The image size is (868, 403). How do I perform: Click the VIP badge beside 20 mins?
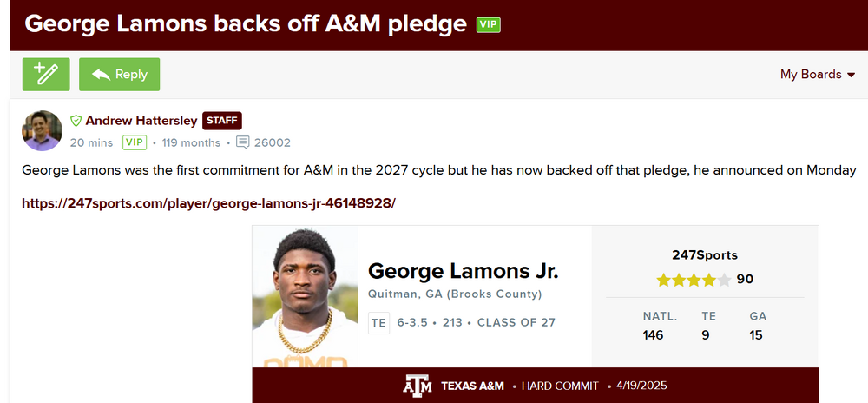[134, 142]
